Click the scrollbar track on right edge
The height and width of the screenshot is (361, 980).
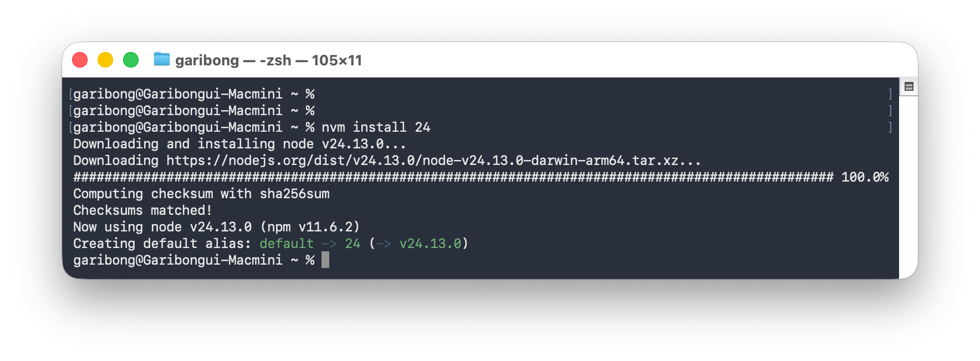[908, 185]
